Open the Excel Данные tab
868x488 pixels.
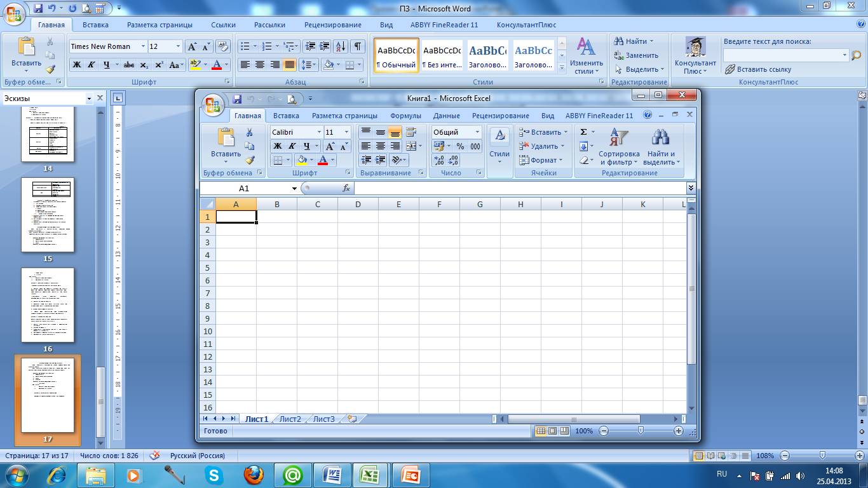[447, 116]
